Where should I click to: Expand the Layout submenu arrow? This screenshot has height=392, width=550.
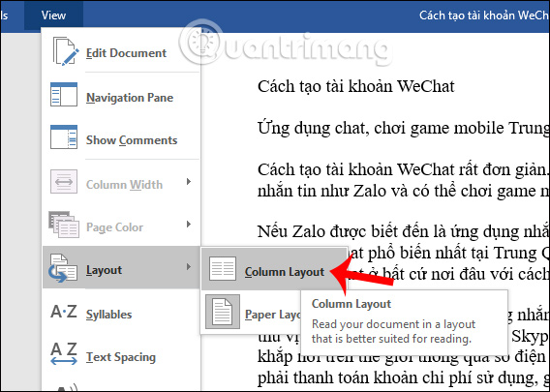click(189, 267)
